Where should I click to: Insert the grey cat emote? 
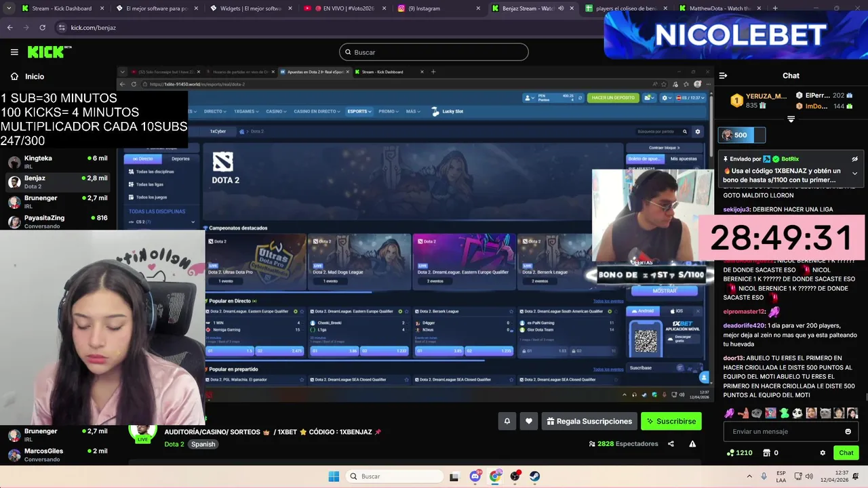pos(825,413)
